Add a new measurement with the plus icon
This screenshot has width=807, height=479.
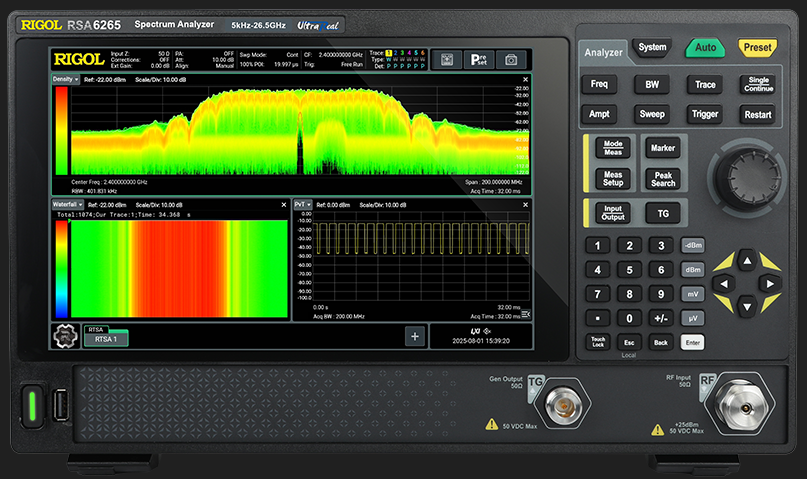[x=415, y=336]
